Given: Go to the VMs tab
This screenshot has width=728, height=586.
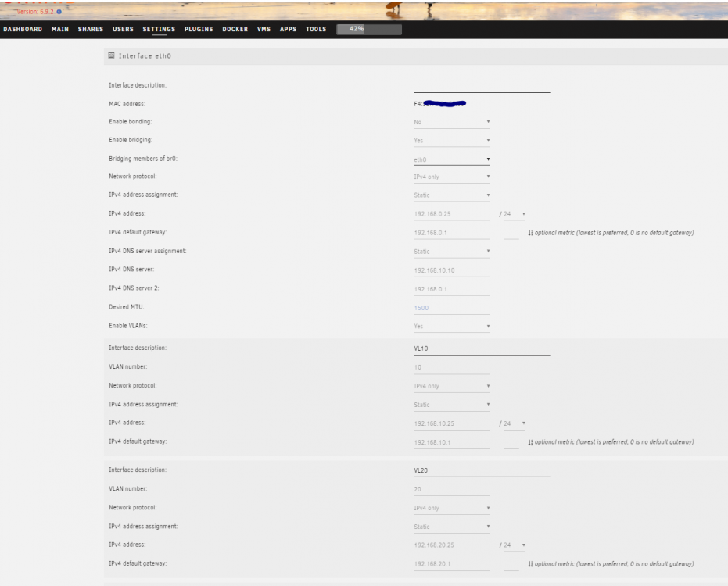Looking at the screenshot, I should coord(264,29).
